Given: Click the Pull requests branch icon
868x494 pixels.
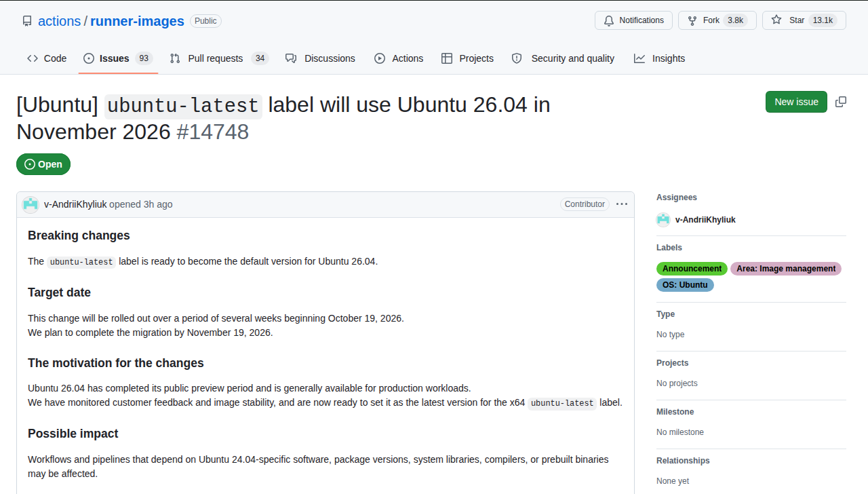Looking at the screenshot, I should 175,58.
